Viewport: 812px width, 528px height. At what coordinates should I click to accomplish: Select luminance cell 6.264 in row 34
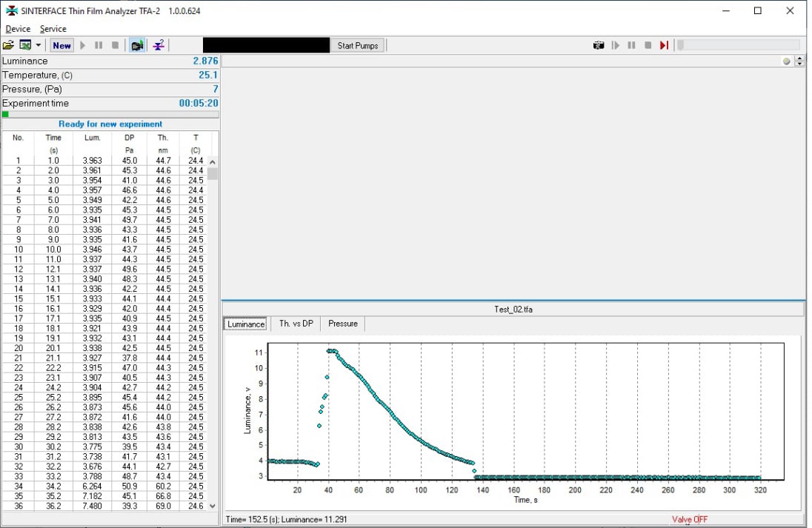pyautogui.click(x=92, y=486)
